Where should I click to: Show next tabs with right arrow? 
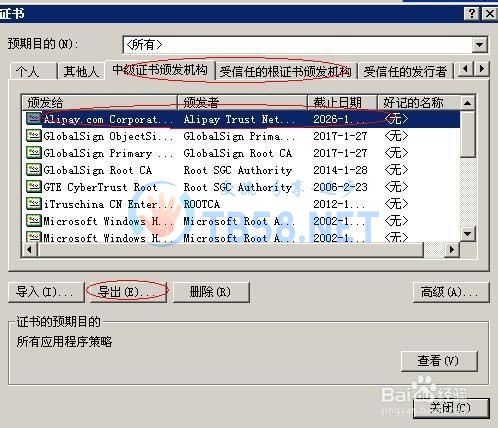pyautogui.click(x=481, y=69)
